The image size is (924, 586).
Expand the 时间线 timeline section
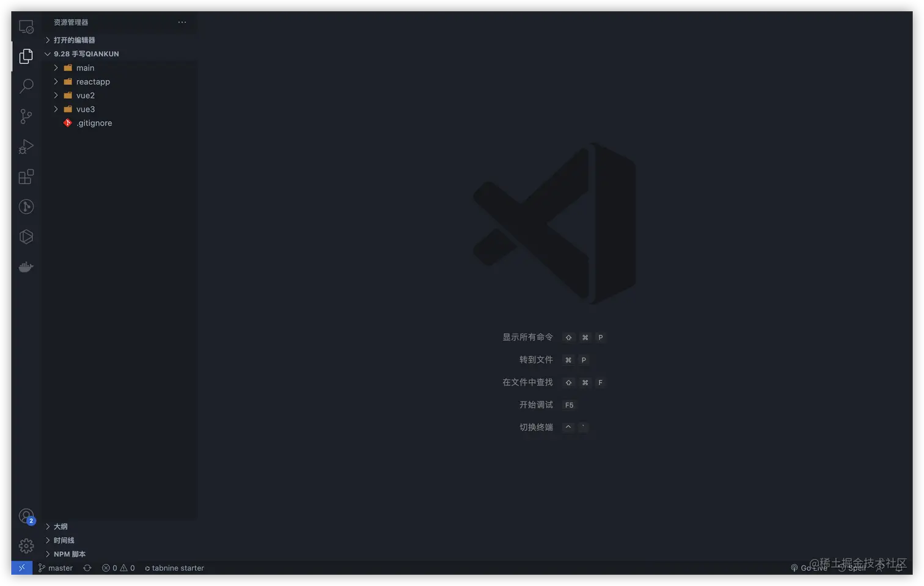(119, 540)
